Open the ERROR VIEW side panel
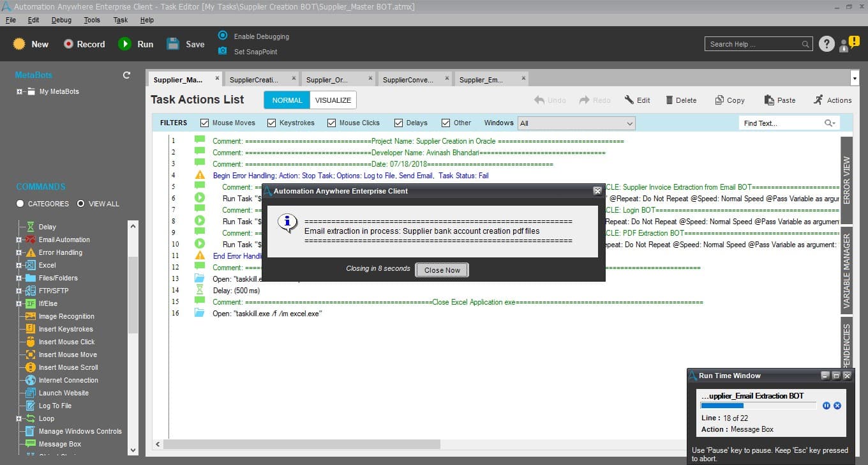This screenshot has width=868, height=465. pyautogui.click(x=846, y=180)
